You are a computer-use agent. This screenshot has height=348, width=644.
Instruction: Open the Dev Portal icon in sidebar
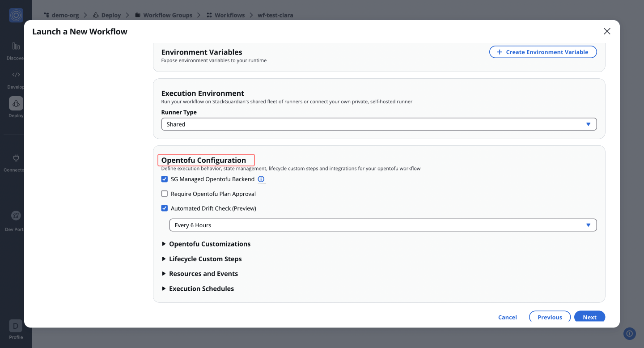(16, 216)
